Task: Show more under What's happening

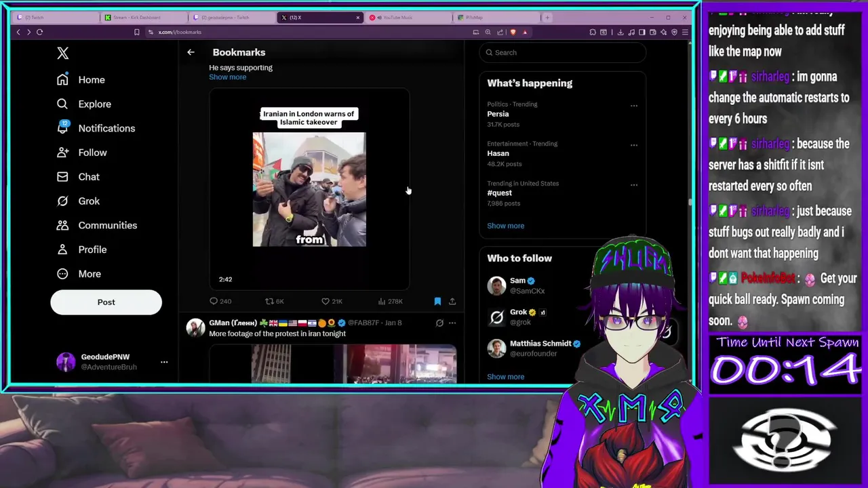Action: [505, 226]
